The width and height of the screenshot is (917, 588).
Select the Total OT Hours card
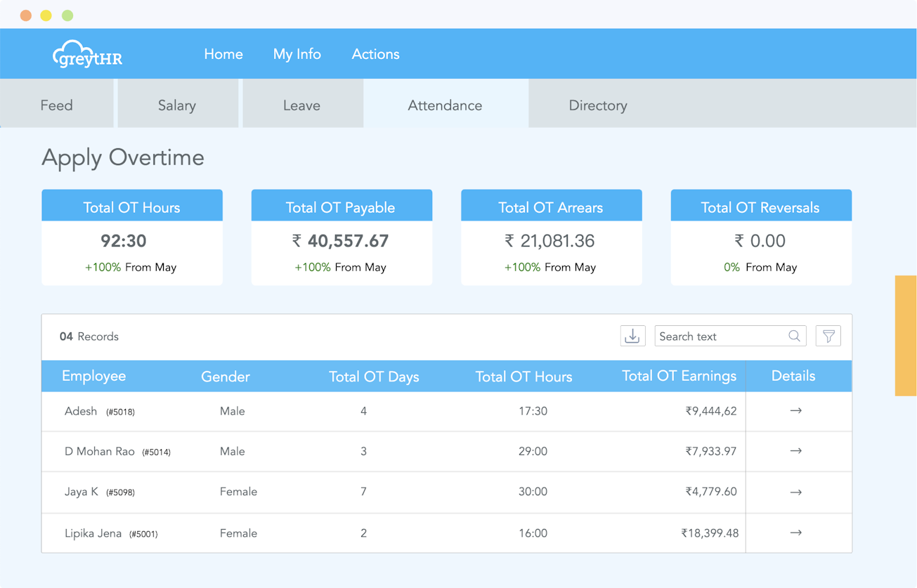click(x=132, y=237)
